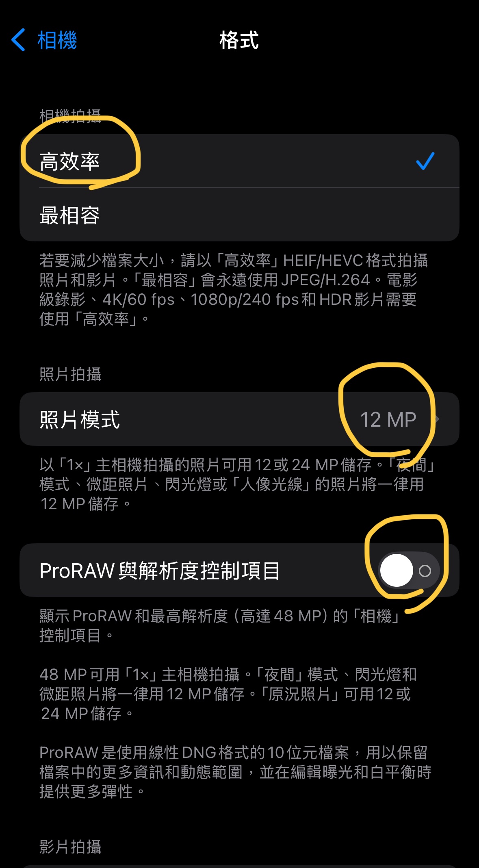Tap the 相機拍攝 section header

point(70,116)
